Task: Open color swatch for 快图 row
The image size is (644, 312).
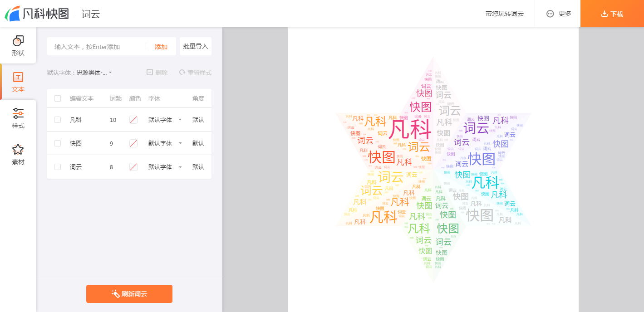Action: pos(133,143)
